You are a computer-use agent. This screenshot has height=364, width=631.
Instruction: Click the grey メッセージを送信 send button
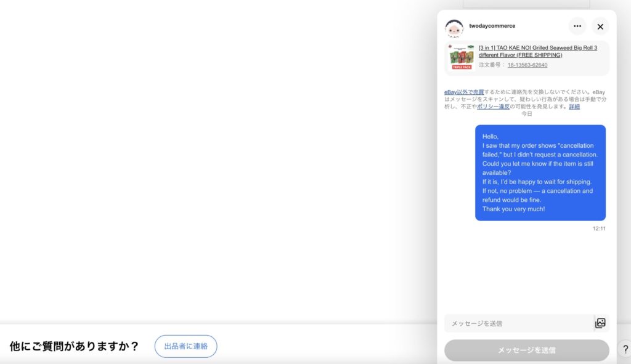pos(526,350)
